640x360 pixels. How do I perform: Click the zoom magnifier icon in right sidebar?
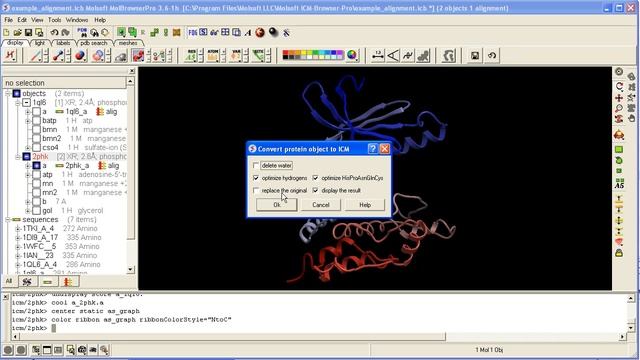(x=619, y=108)
